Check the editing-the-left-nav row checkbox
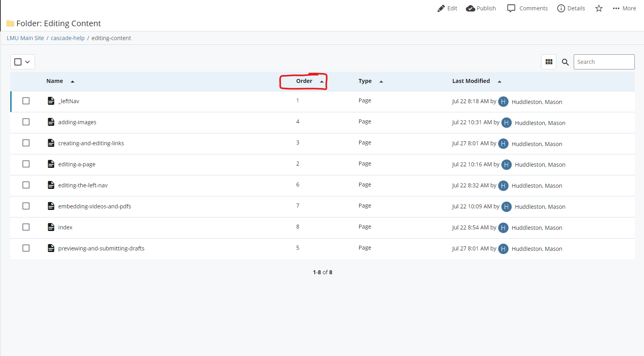Screen dimensions: 644x356 click(x=26, y=185)
